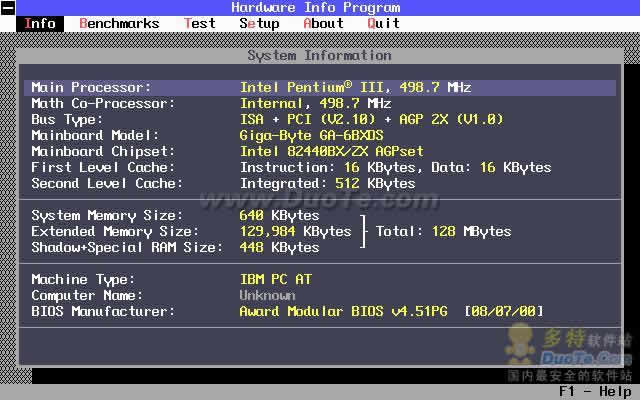The height and width of the screenshot is (400, 640).
Task: Click the F1 - Help hint
Action: click(x=595, y=391)
